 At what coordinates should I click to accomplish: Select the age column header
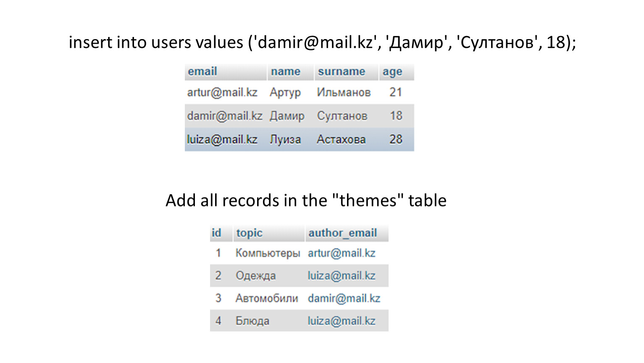[x=397, y=72]
